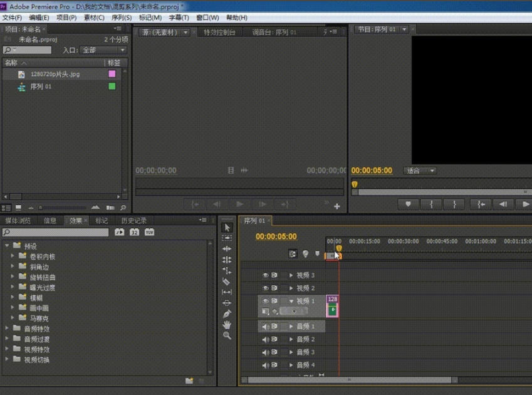Filter effects by YUV icon
532x395 pixels.
point(149,232)
